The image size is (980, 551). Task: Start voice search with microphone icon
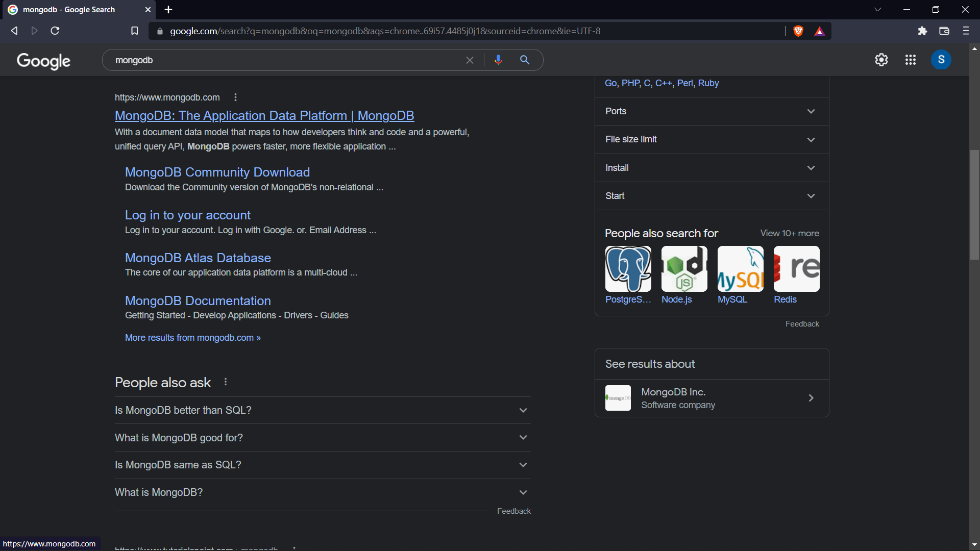[x=498, y=60]
